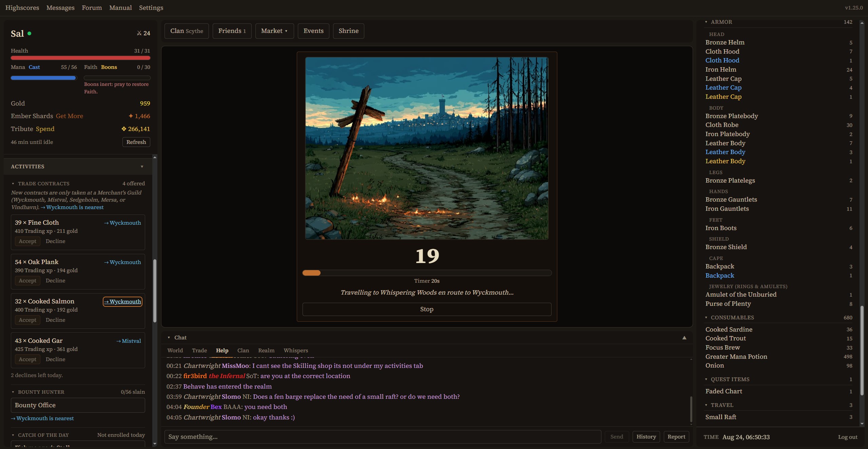Switch to Trade chat tab

199,351
